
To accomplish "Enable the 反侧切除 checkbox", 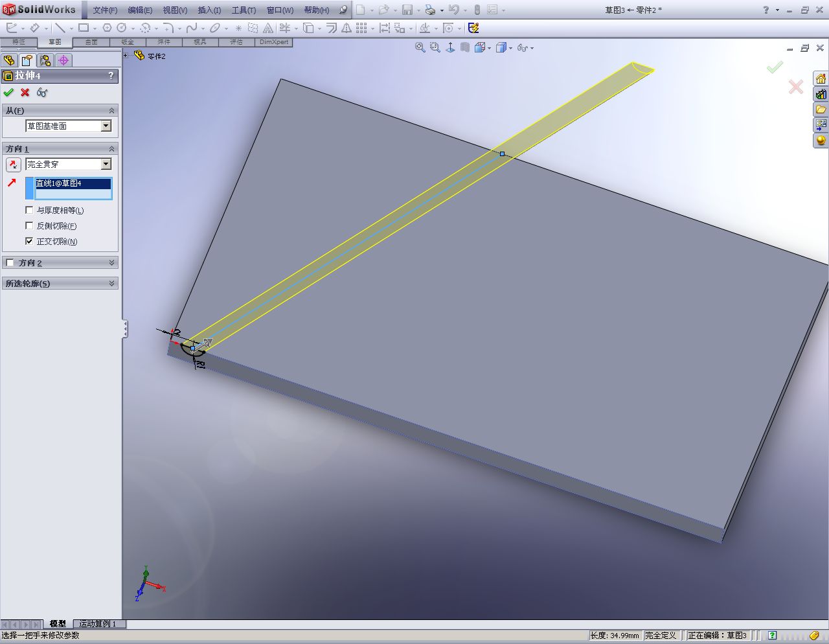I will (x=29, y=225).
